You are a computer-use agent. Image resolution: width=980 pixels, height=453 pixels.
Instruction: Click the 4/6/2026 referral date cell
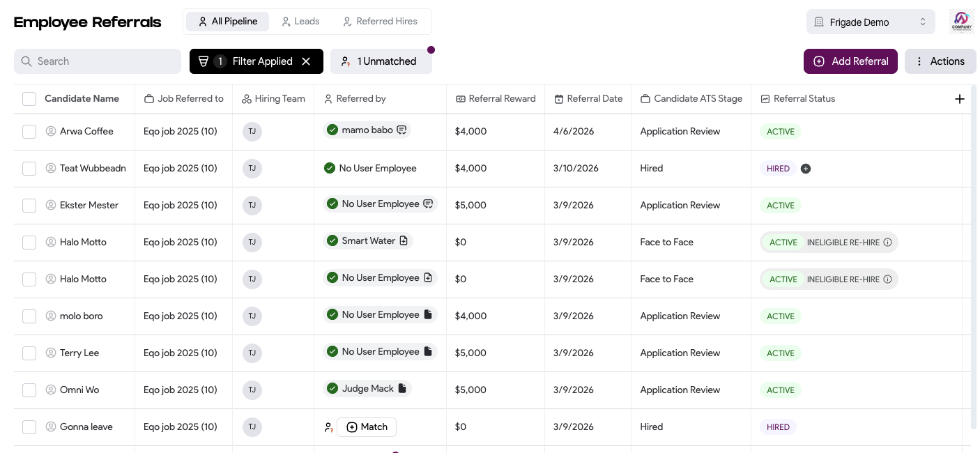574,131
